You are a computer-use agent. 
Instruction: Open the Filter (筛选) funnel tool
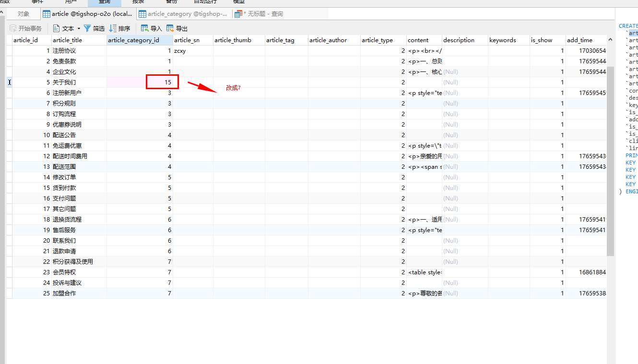click(x=87, y=29)
